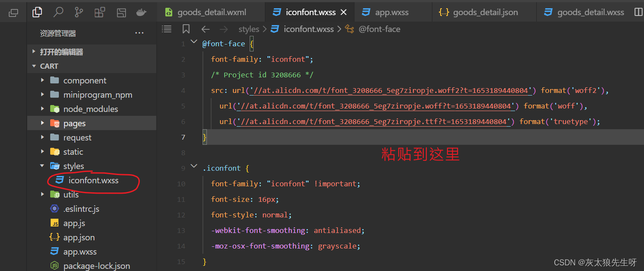Open the resource manager more options ellipsis
Screen dimensions: 644x271
click(x=139, y=33)
